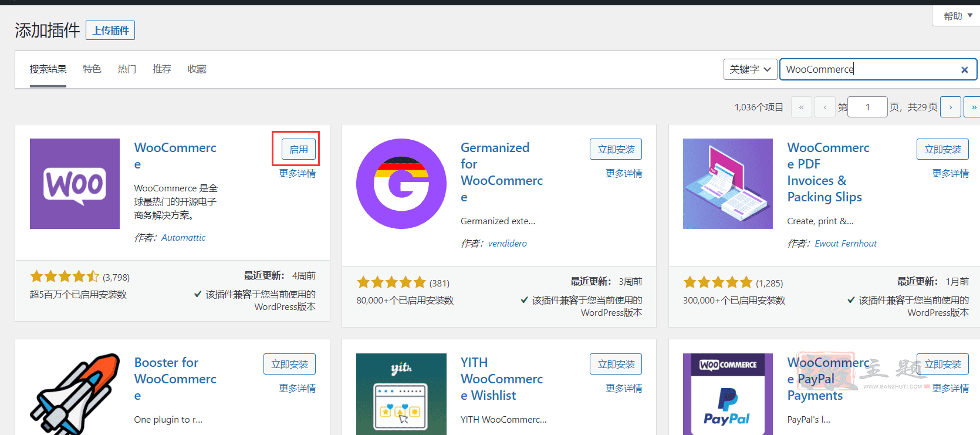This screenshot has height=435, width=980.
Task: Expand the 帮助 help dropdown
Action: pos(958,16)
